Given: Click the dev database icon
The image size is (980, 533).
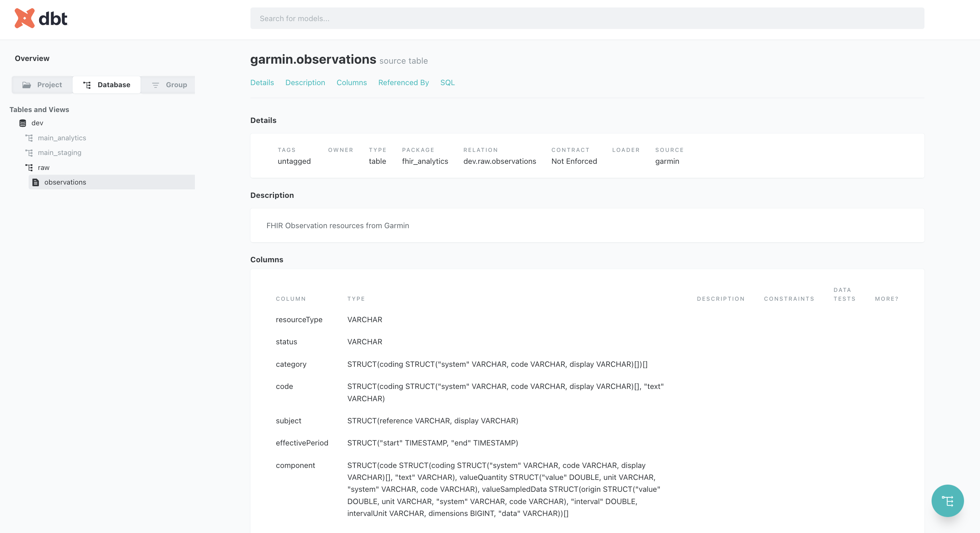Looking at the screenshot, I should [23, 123].
